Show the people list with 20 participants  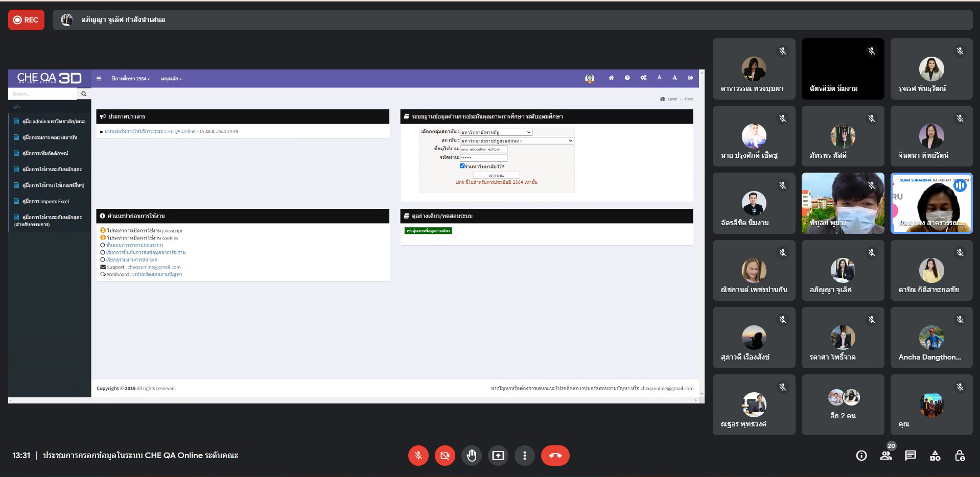886,456
